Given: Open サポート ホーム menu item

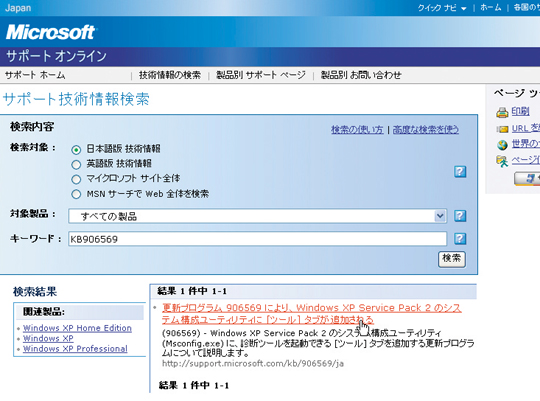Looking at the screenshot, I should coord(35,75).
